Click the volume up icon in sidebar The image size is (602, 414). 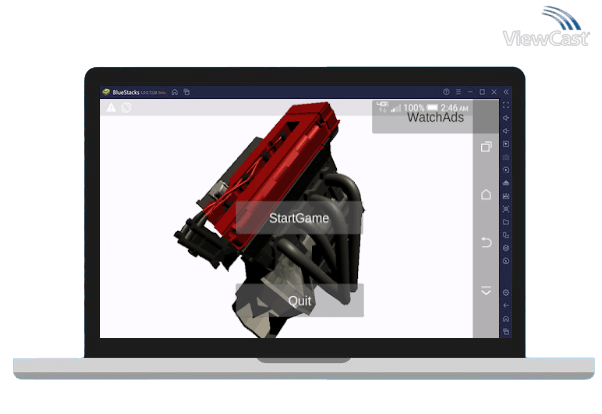tap(506, 118)
